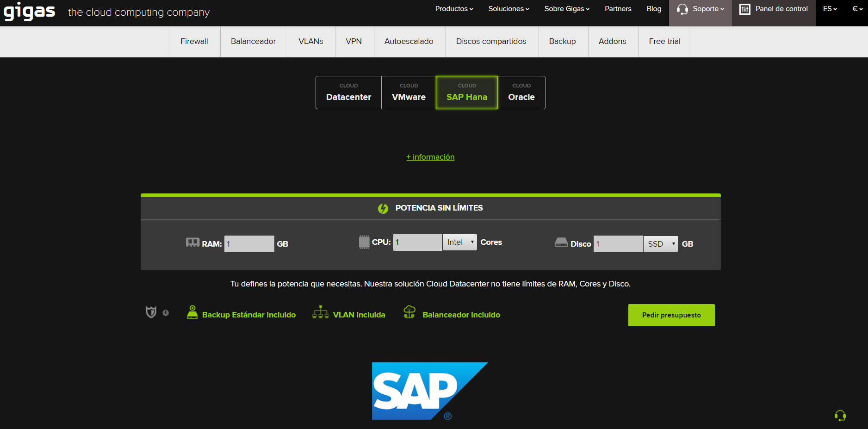Image resolution: width=868 pixels, height=429 pixels.
Task: Click the Panel de control mixer icon
Action: pyautogui.click(x=744, y=9)
